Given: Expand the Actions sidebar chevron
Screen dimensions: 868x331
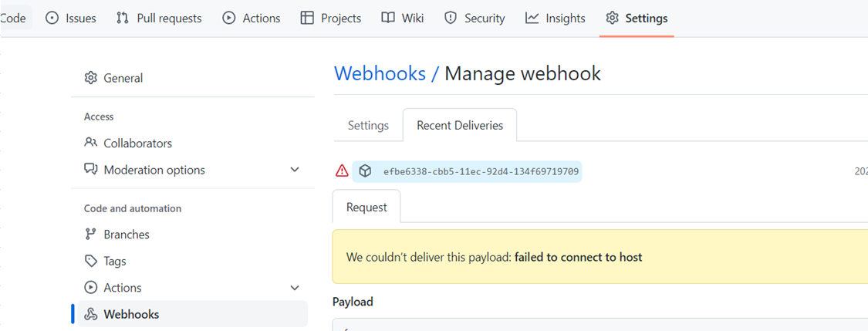Looking at the screenshot, I should (295, 288).
